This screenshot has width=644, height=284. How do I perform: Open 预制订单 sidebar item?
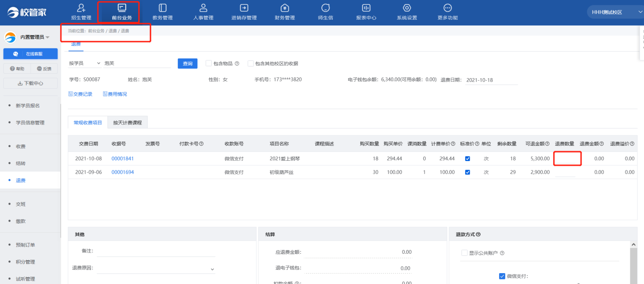25,245
